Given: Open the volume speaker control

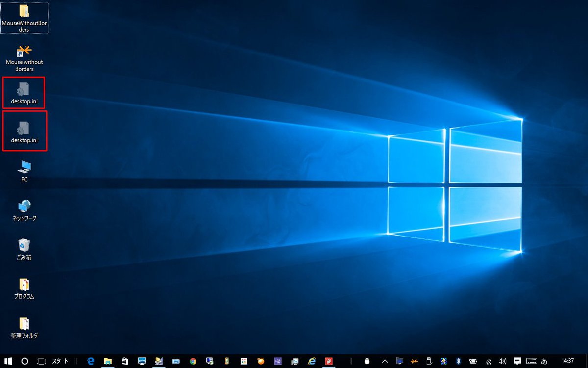Looking at the screenshot, I should click(502, 361).
